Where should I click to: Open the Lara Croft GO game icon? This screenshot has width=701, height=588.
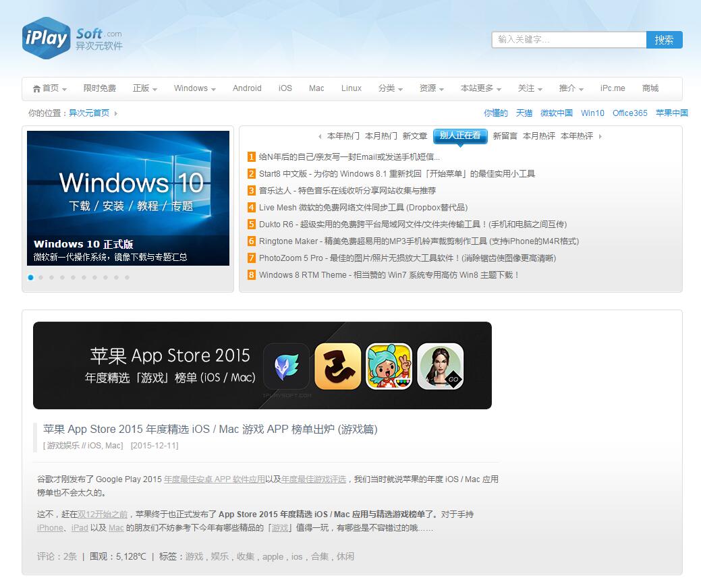440,366
